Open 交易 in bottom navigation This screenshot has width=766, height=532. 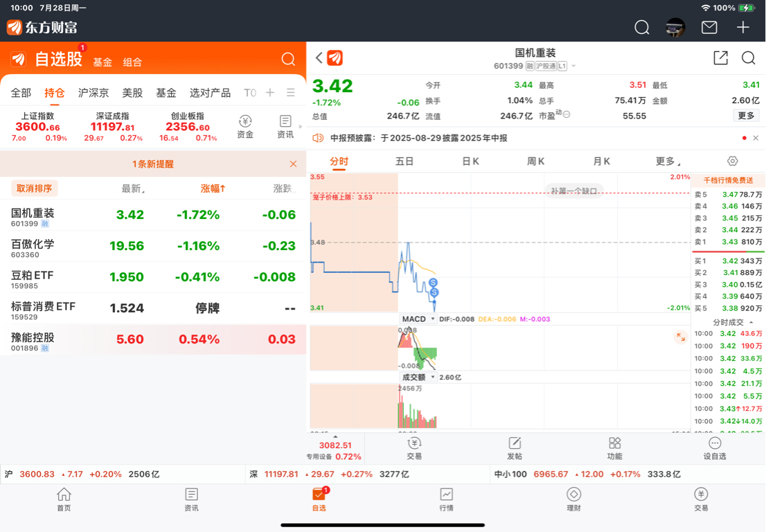(x=701, y=499)
